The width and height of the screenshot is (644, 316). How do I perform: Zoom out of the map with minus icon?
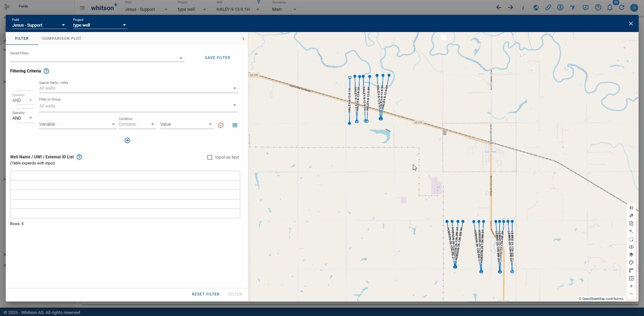pos(631,294)
